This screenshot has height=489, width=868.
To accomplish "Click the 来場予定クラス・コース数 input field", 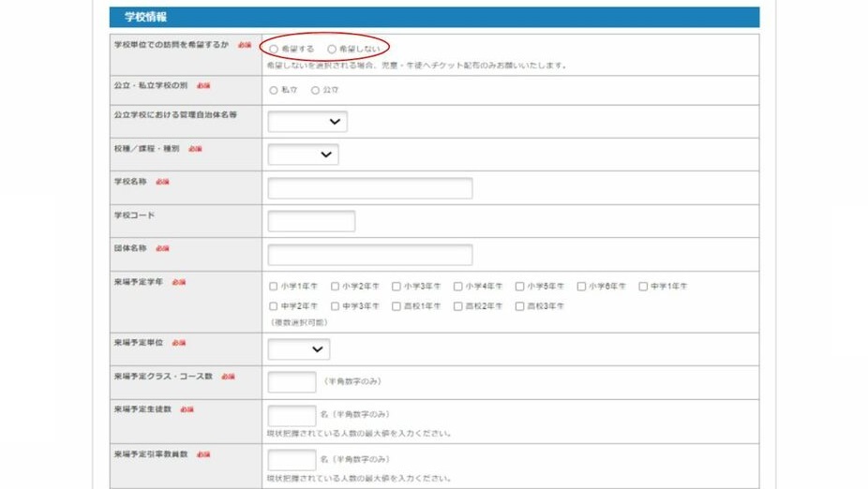I will [292, 382].
